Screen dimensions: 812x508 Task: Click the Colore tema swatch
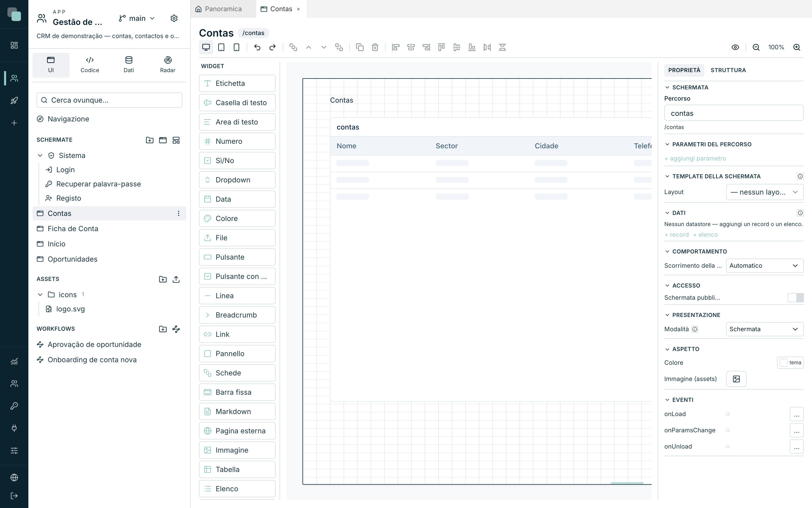pos(790,363)
